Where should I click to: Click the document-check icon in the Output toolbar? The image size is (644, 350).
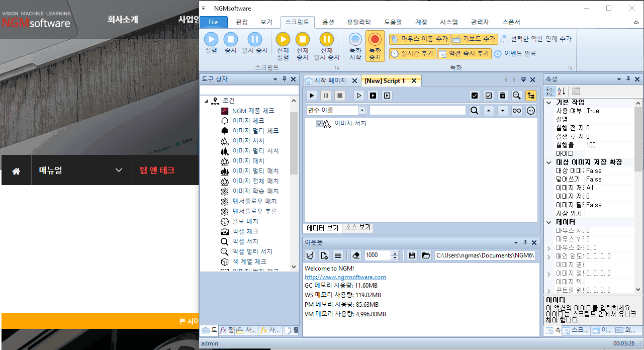pyautogui.click(x=324, y=255)
